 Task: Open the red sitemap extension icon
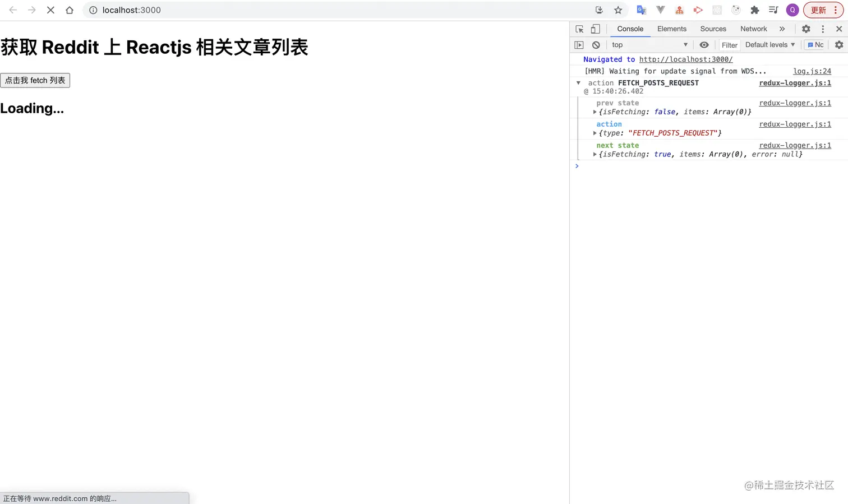(679, 10)
